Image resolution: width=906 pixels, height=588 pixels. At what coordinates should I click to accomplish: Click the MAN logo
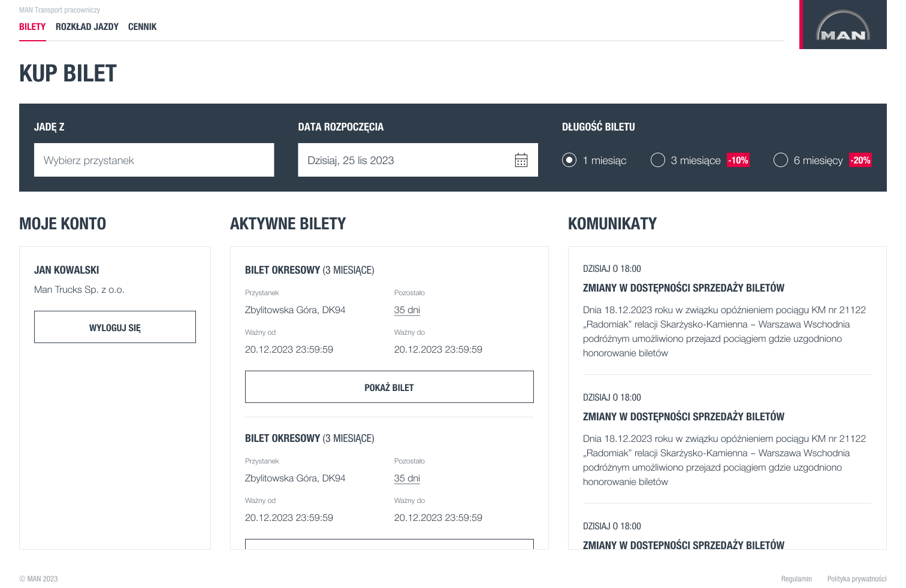[843, 25]
